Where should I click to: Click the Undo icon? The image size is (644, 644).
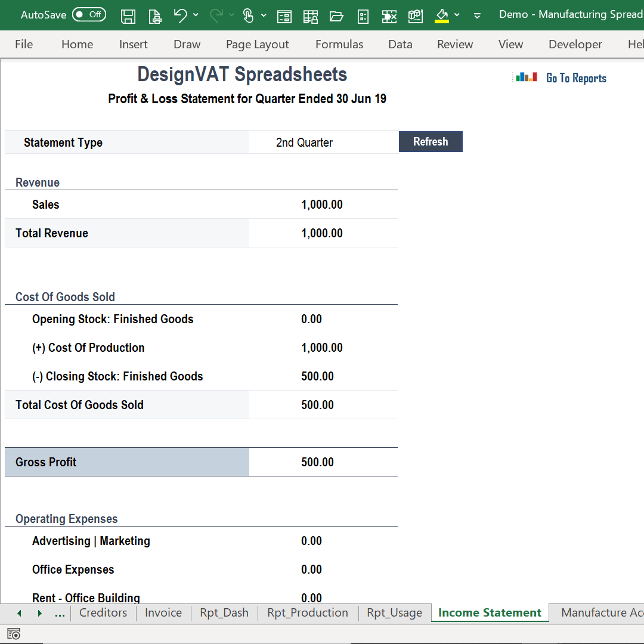point(181,16)
